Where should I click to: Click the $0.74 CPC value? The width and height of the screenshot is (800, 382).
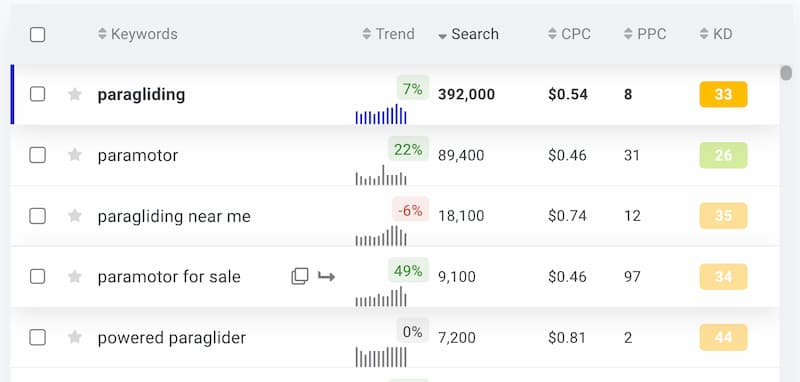click(568, 216)
